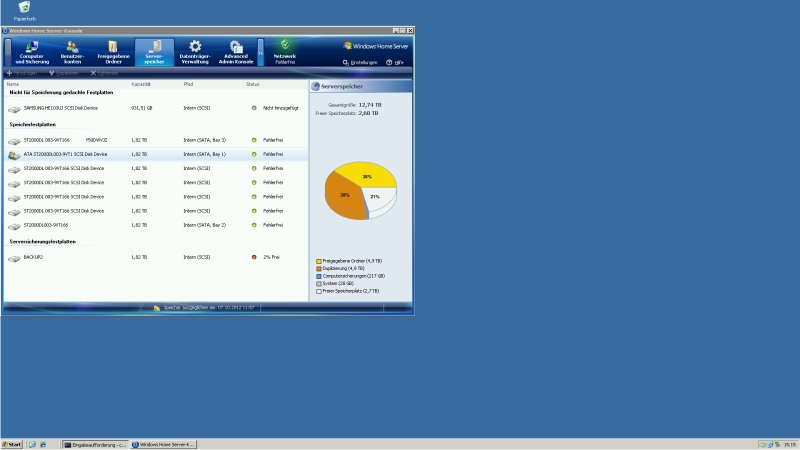Image resolution: width=800 pixels, height=450 pixels.
Task: Click orange Duplizierung legend swatch
Action: (x=319, y=268)
